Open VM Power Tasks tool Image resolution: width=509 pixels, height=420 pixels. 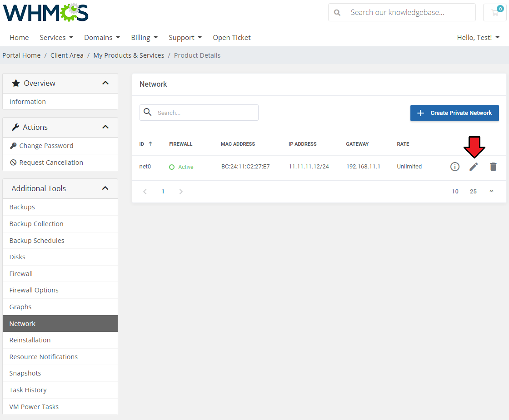pyautogui.click(x=60, y=407)
